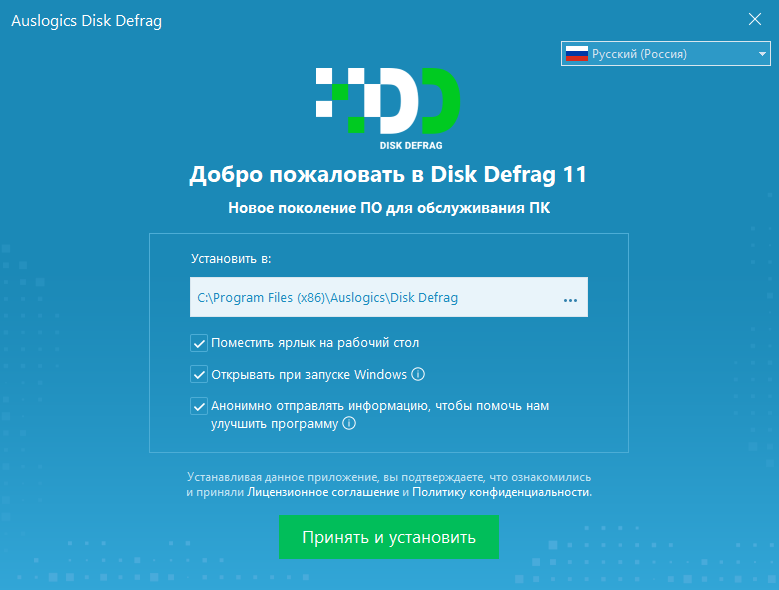Click the info icon after 'улучшить программу'

coord(349,424)
